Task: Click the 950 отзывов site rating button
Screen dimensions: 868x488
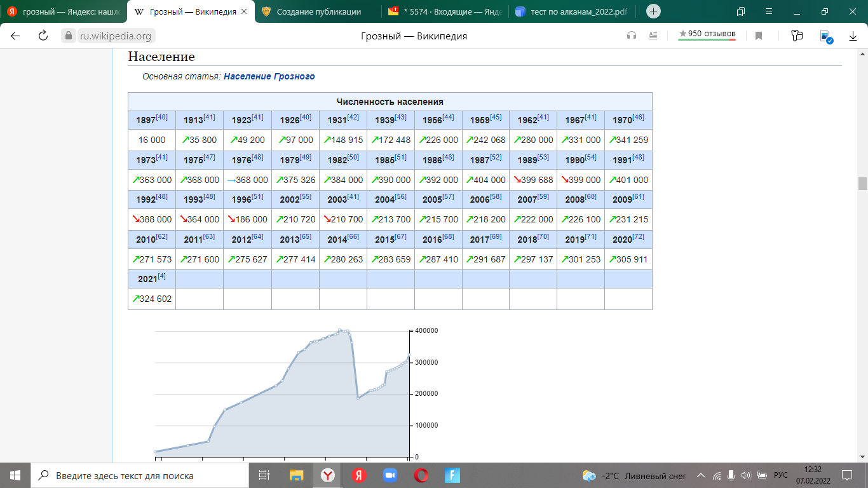Action: point(707,34)
